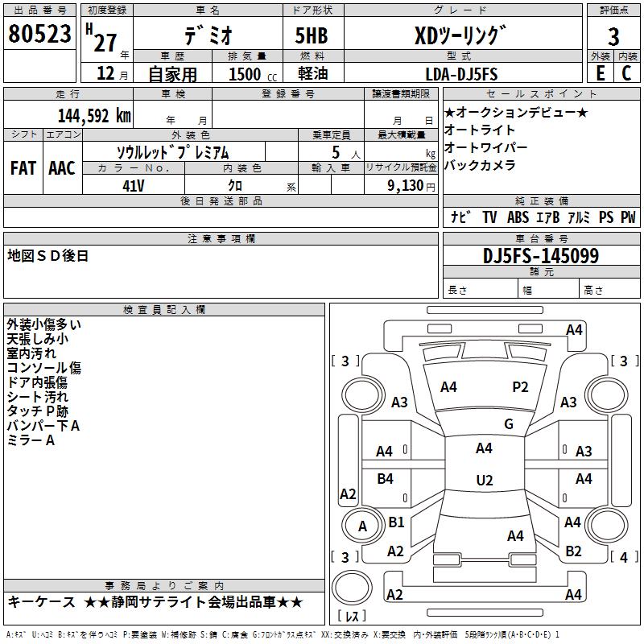Click inspector note 天張しみ小
The image size is (644, 644).
coord(37,339)
